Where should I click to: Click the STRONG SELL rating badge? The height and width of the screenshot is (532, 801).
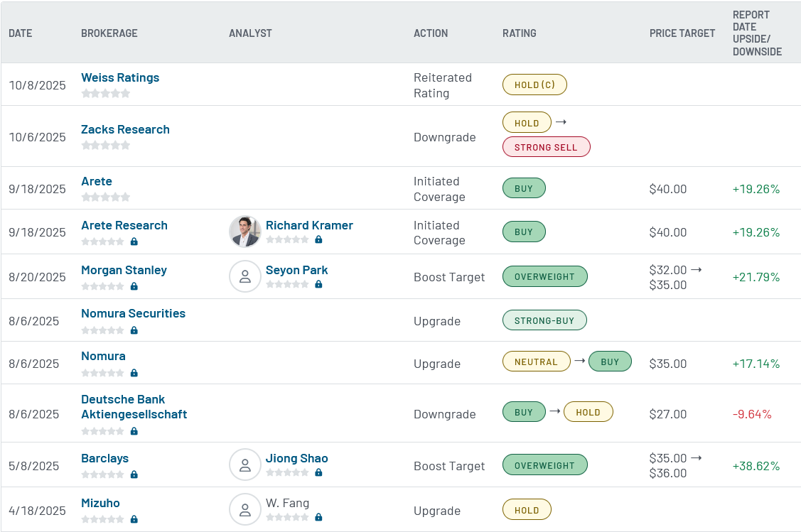[546, 147]
